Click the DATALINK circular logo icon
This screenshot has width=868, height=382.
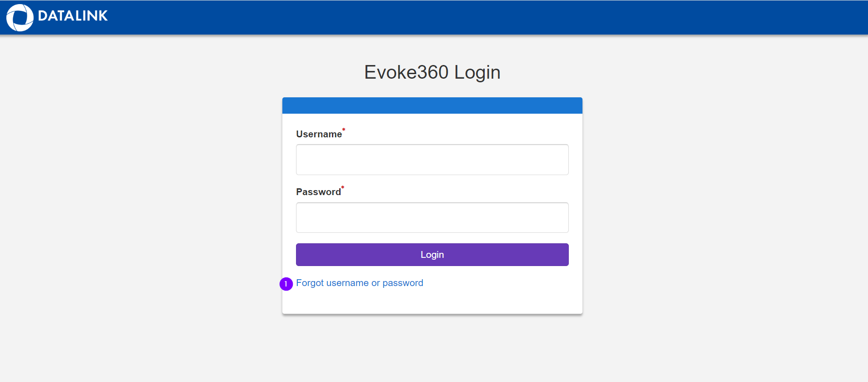(19, 17)
